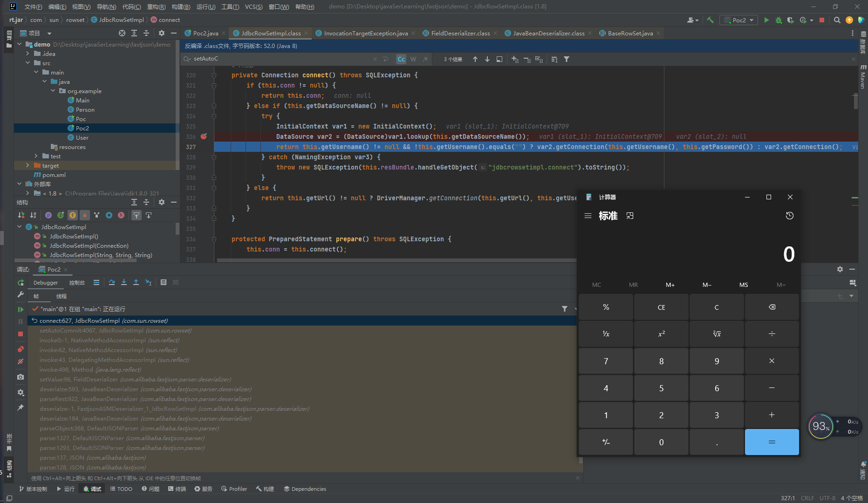Viewport: 868px width, 503px height.
Task: Open the 文件(F) menu
Action: (x=33, y=7)
